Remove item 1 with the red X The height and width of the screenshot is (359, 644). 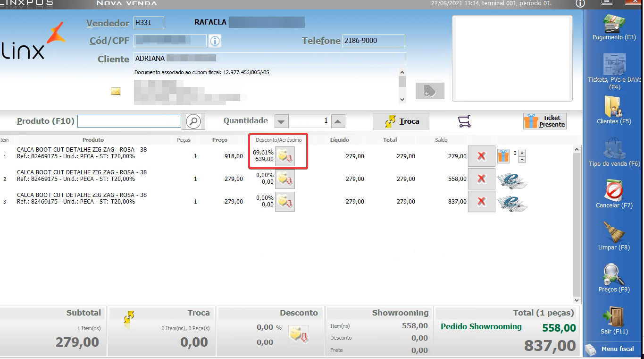point(481,156)
